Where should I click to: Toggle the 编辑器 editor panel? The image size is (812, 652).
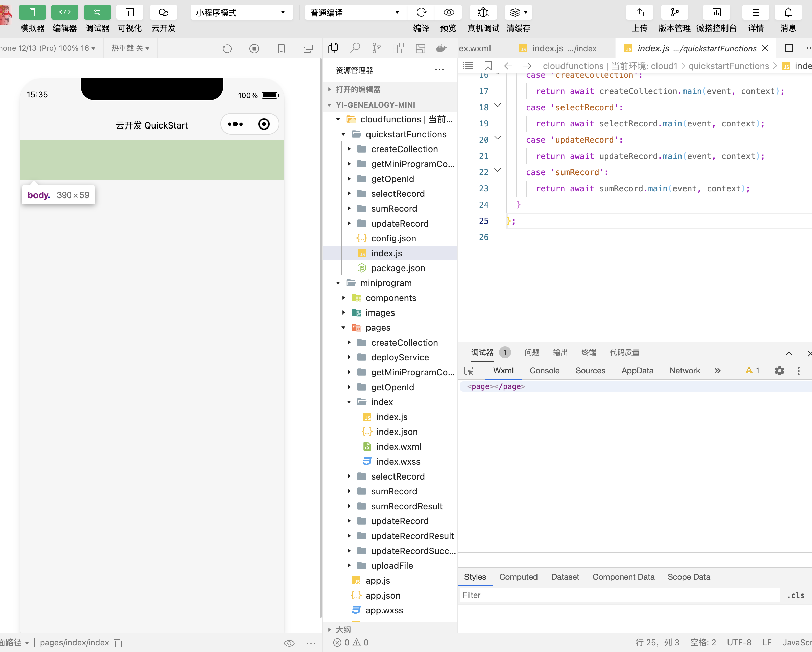point(65,13)
